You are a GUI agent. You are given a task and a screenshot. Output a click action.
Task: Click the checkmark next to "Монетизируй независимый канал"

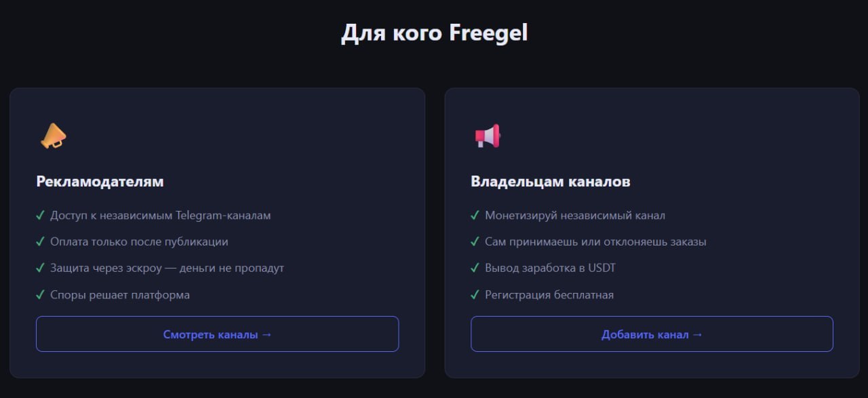pyautogui.click(x=475, y=216)
